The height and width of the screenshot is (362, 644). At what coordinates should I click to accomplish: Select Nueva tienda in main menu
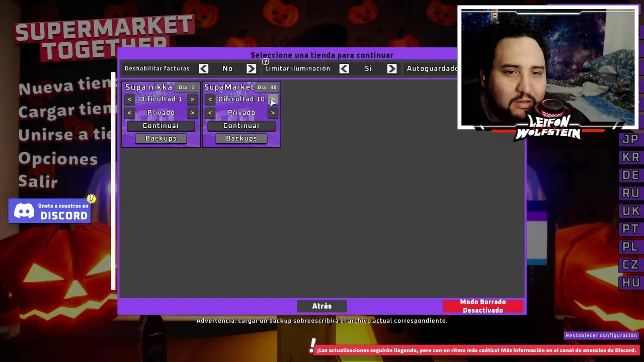point(67,87)
